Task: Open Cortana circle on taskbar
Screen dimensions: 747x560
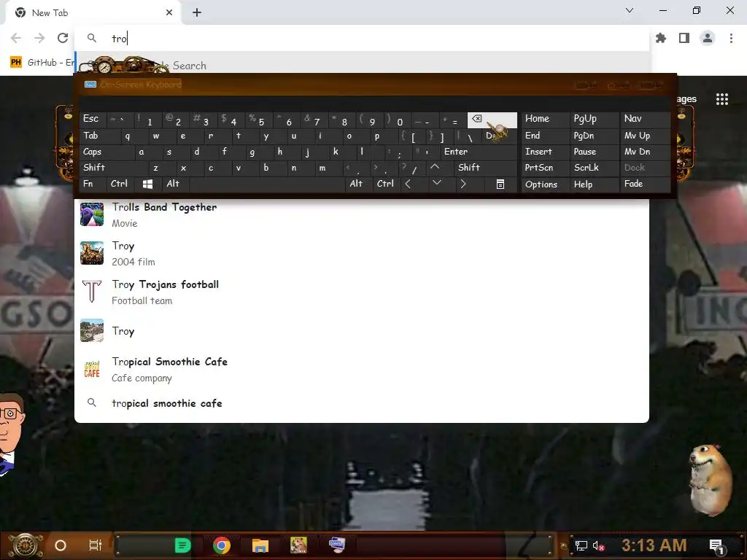Action: 61,545
